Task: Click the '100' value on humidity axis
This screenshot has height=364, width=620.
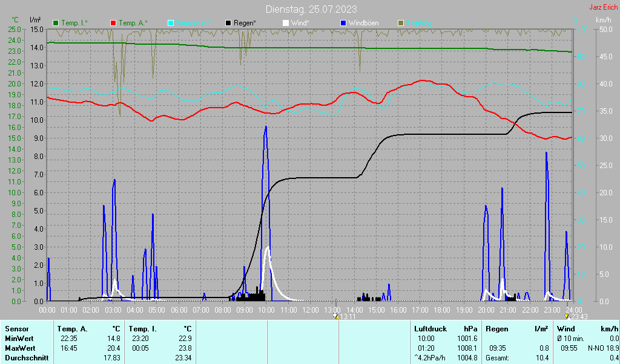Action: click(582, 30)
